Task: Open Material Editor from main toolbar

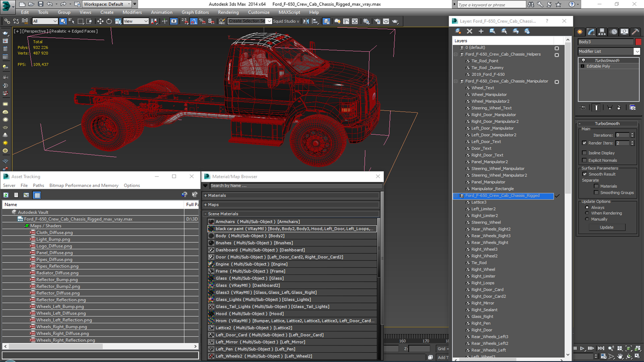Action: (x=366, y=21)
